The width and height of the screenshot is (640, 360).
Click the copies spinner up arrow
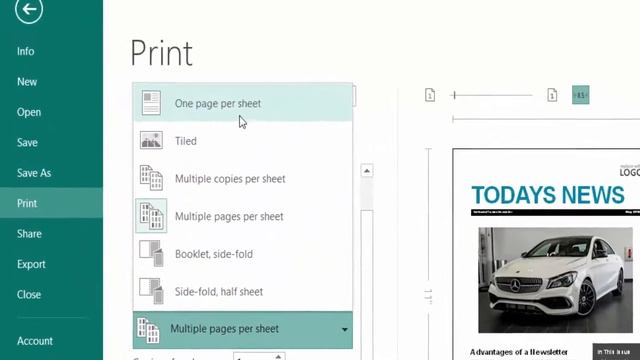(278, 356)
